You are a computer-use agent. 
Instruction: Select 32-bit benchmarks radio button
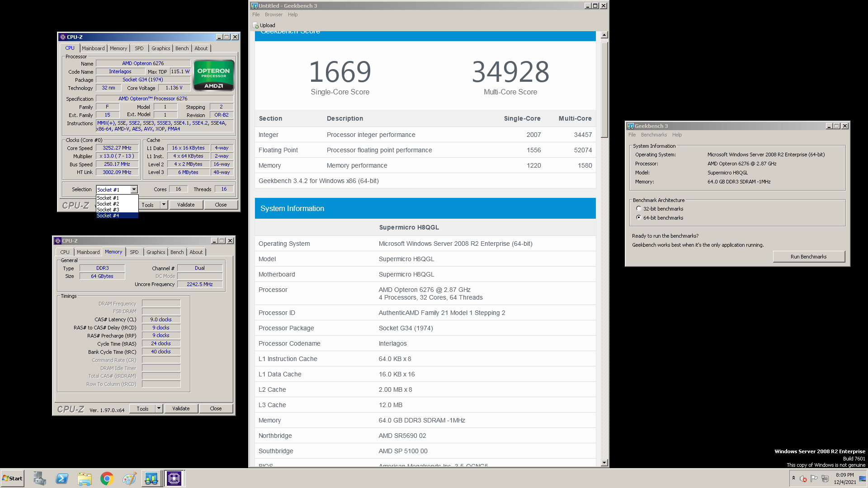tap(638, 209)
